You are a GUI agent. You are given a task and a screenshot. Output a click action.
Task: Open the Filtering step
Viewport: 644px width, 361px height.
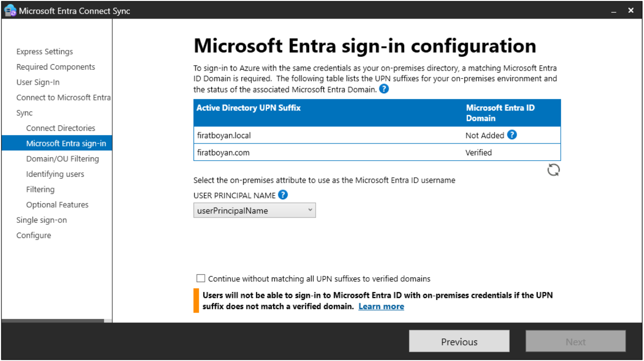[40, 189]
